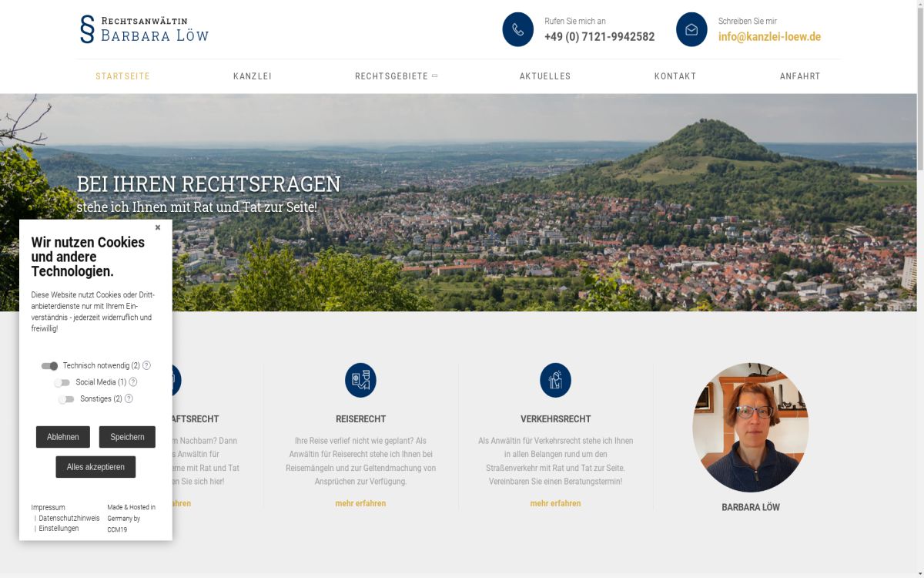Viewport: 924px width, 578px height.
Task: Click the Alles akzeptieren button
Action: (95, 466)
